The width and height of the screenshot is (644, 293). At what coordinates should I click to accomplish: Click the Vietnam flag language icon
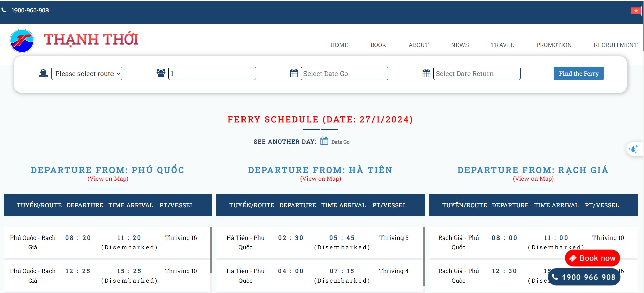point(635,11)
